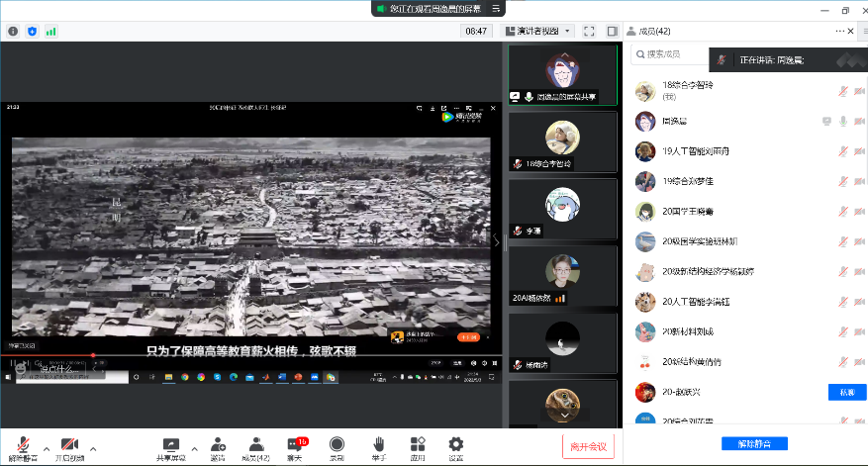Pause shared video playback button

coord(12,364)
